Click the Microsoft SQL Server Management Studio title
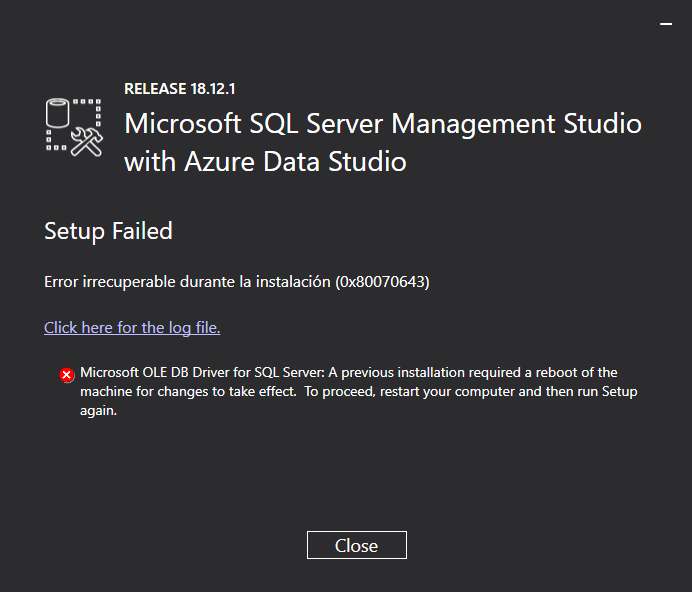This screenshot has height=592, width=692. 382,124
